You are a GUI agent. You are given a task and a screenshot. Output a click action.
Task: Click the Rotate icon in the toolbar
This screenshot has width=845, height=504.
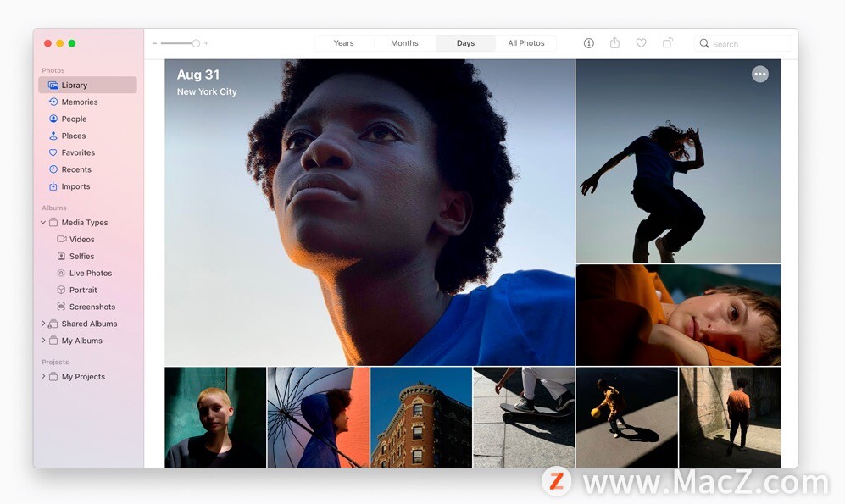pos(667,42)
